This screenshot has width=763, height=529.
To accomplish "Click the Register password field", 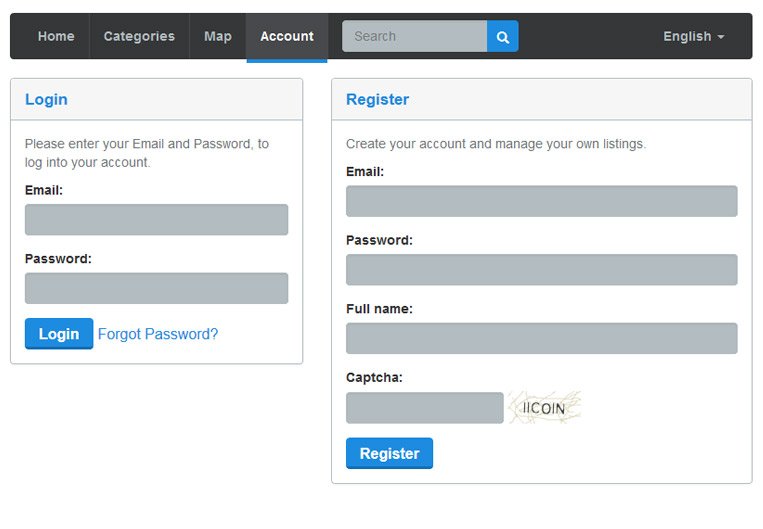I will [x=542, y=270].
